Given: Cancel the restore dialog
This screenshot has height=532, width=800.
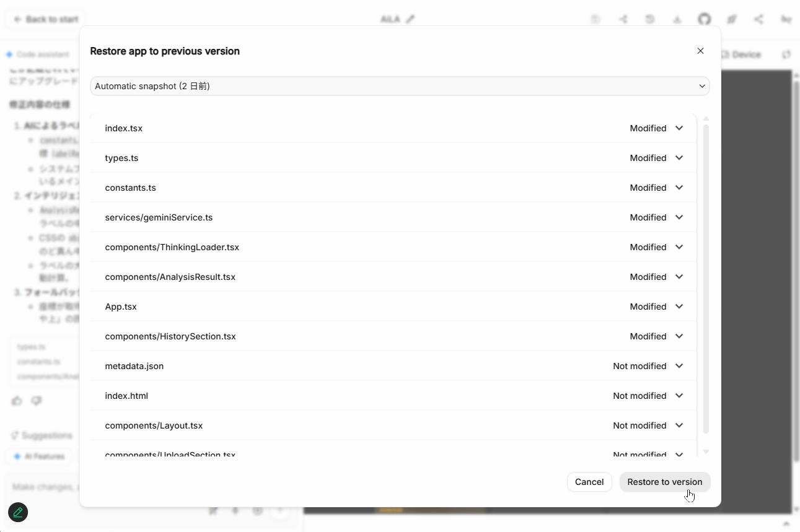Looking at the screenshot, I should tap(589, 482).
